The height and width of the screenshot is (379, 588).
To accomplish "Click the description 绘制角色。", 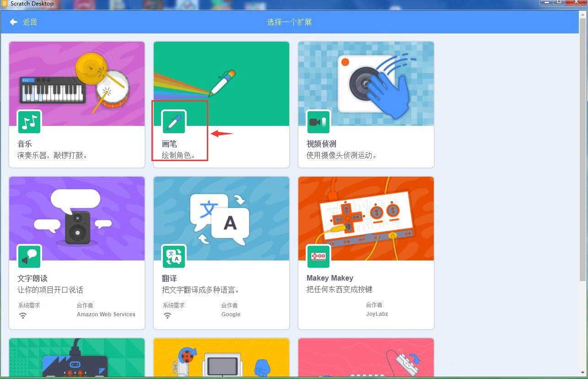I will (179, 155).
